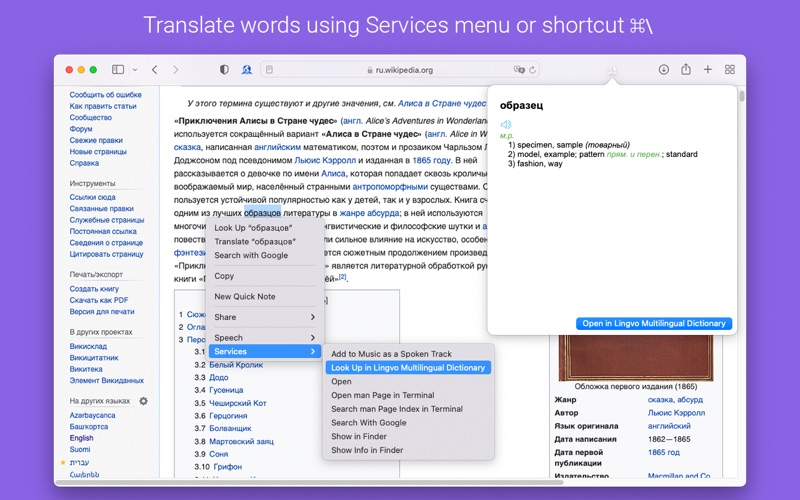Click the translate page icon in address bar

tap(519, 70)
